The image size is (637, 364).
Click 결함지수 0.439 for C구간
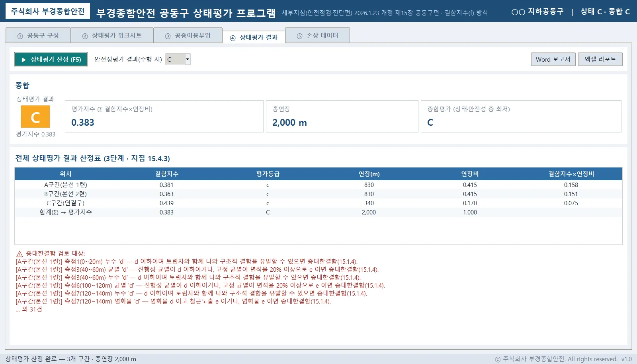point(166,203)
